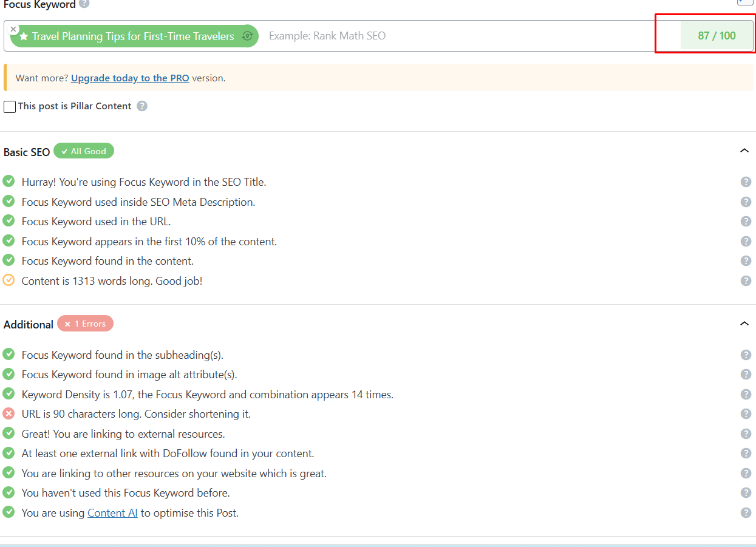This screenshot has width=756, height=547.
Task: Click the "1 Errors" badge next to Additional
Action: 85,323
